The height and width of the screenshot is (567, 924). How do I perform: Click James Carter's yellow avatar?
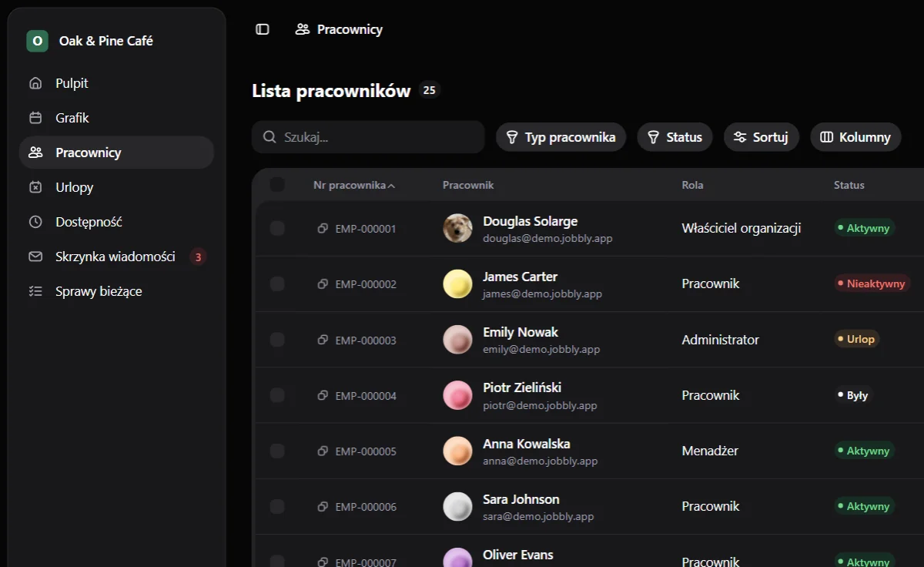point(457,283)
